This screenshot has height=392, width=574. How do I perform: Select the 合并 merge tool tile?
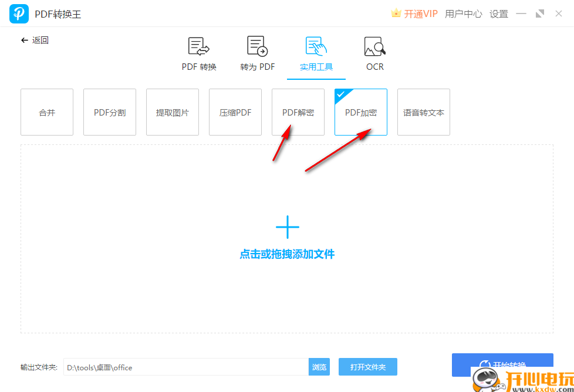(46, 111)
